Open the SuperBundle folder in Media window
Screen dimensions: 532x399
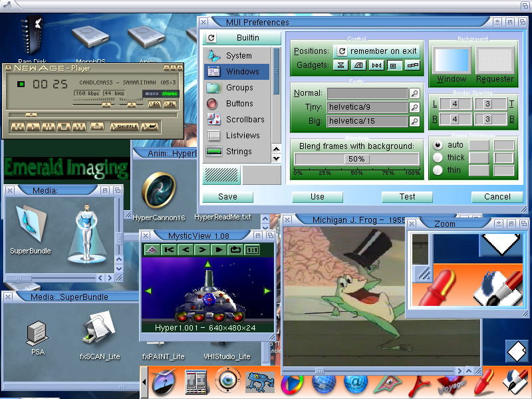click(31, 229)
